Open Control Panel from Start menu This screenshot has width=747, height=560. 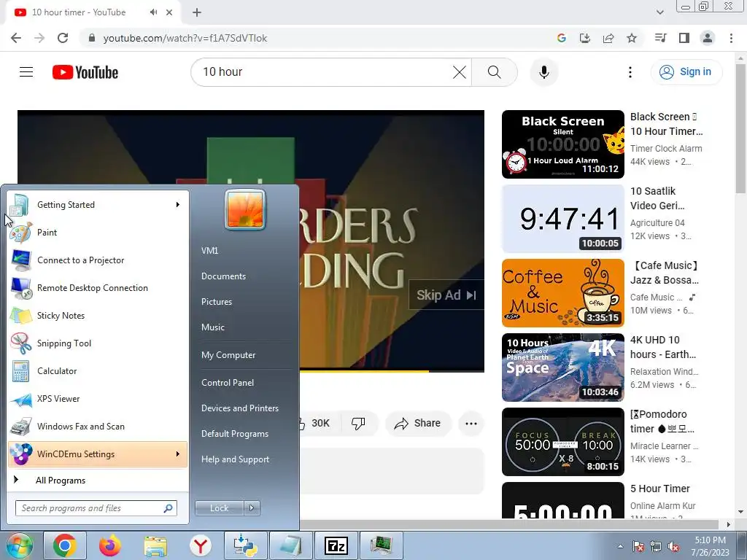tap(228, 383)
